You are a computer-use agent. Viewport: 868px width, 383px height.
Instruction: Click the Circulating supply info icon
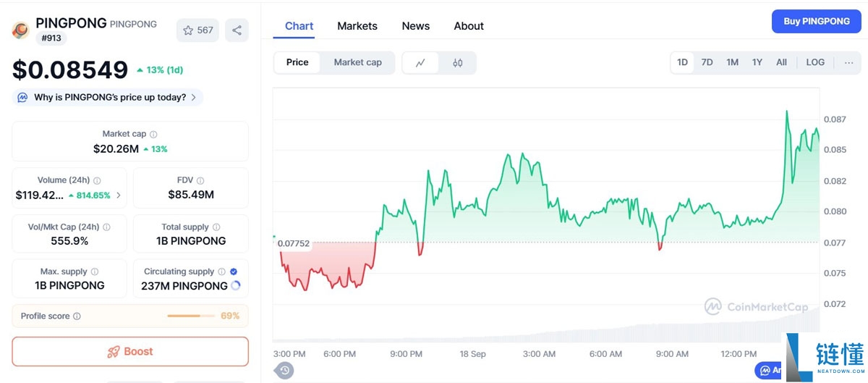221,272
